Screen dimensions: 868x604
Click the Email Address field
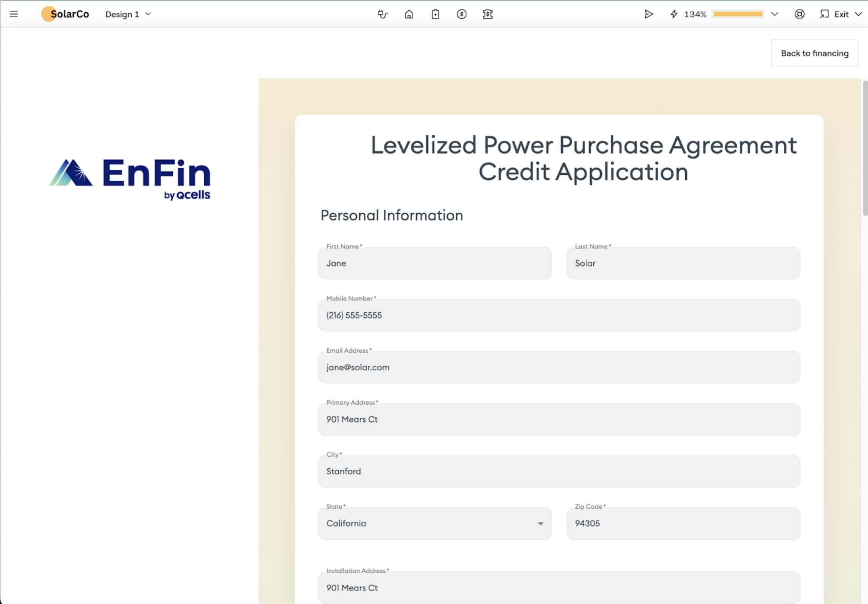pyautogui.click(x=558, y=367)
